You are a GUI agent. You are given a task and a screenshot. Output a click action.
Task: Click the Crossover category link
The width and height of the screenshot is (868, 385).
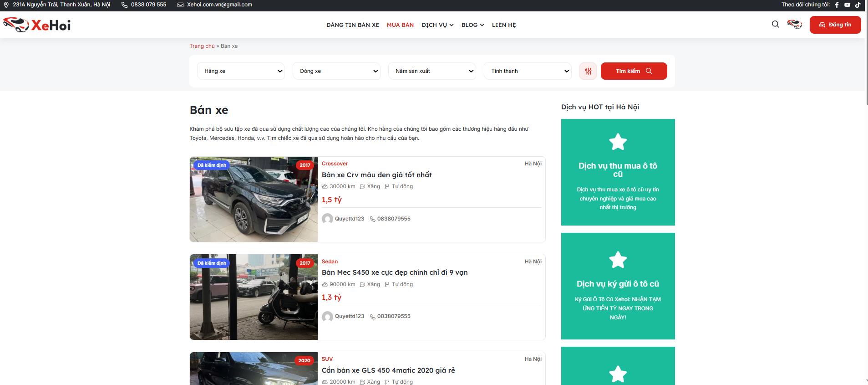click(x=335, y=164)
